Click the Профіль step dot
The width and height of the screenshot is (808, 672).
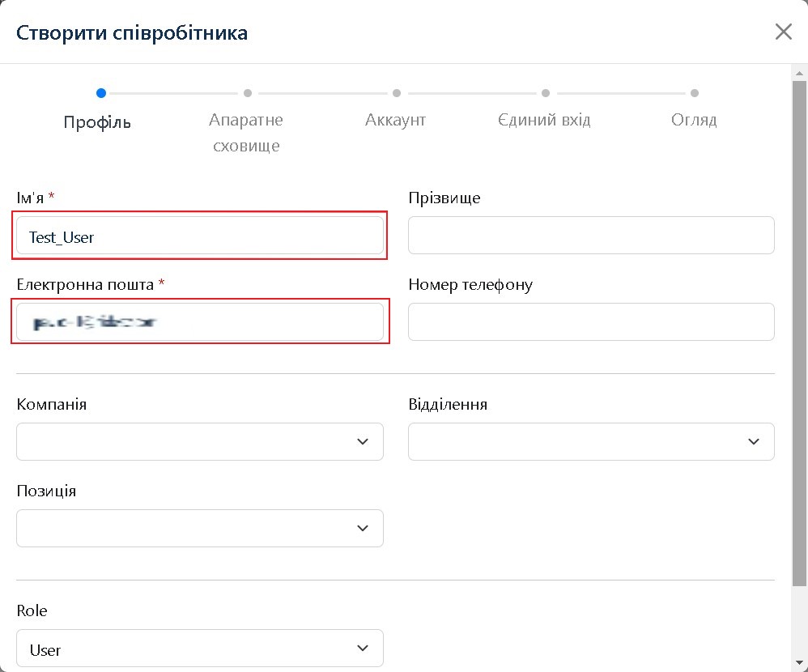[x=101, y=93]
